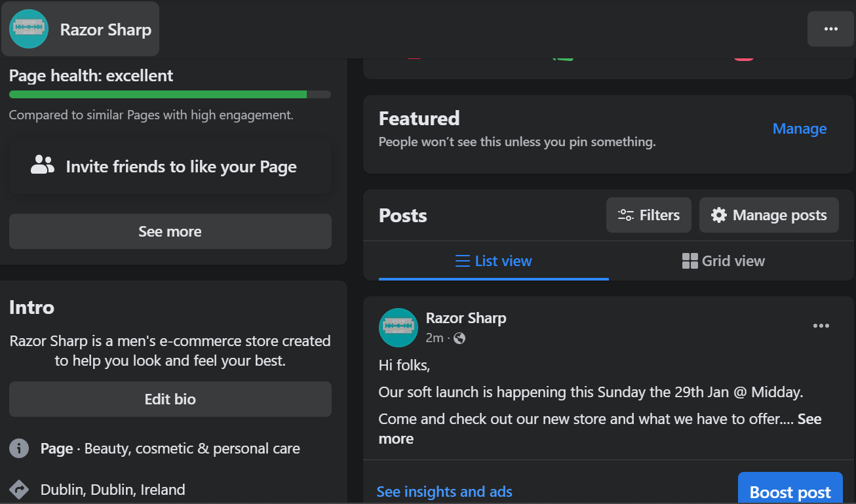Switch to List view tab
The height and width of the screenshot is (504, 856).
pyautogui.click(x=494, y=261)
